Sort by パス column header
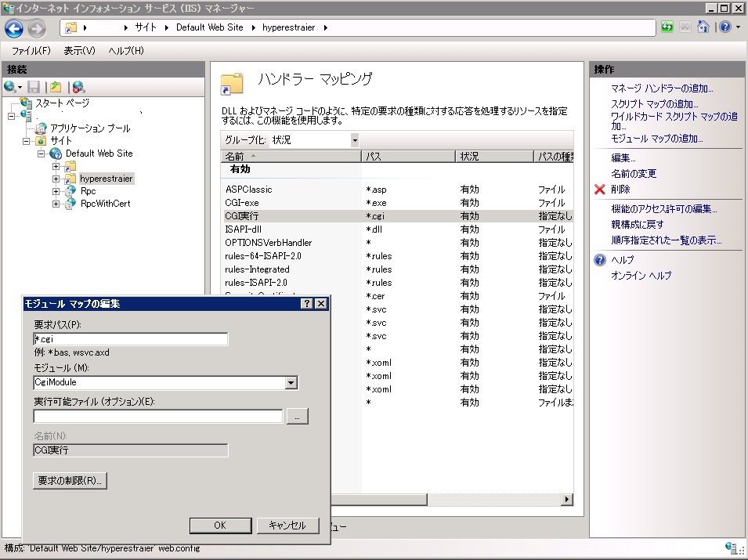The width and height of the screenshot is (748, 560). click(408, 157)
